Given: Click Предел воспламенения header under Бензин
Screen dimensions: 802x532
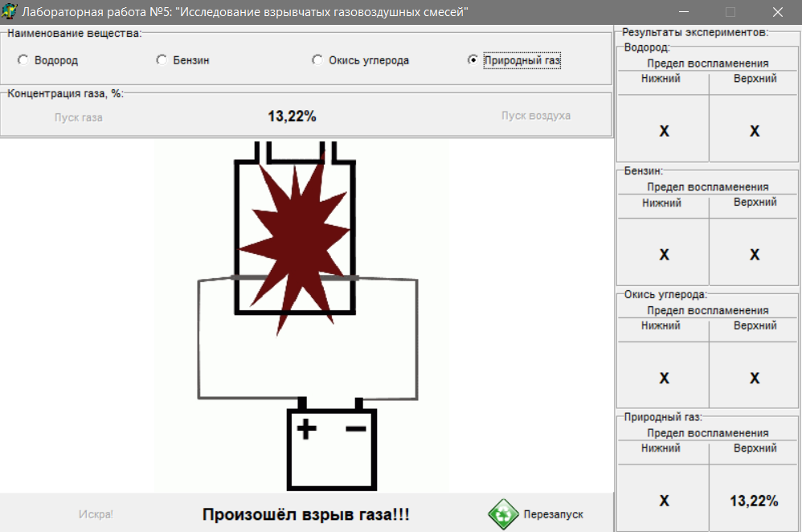Looking at the screenshot, I should pos(708,187).
